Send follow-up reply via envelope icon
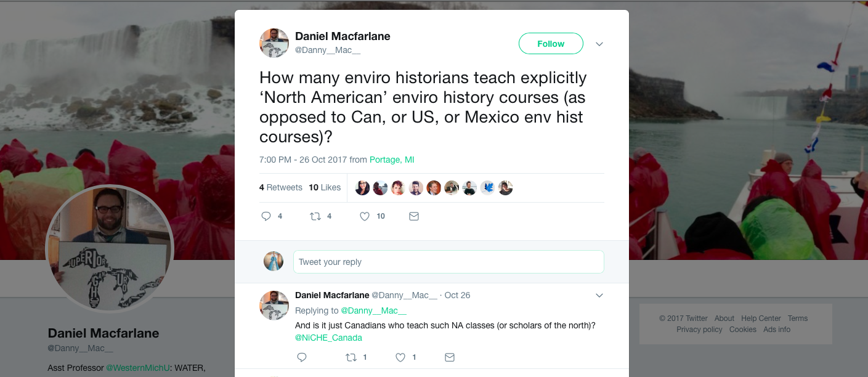The height and width of the screenshot is (377, 868). point(450,357)
